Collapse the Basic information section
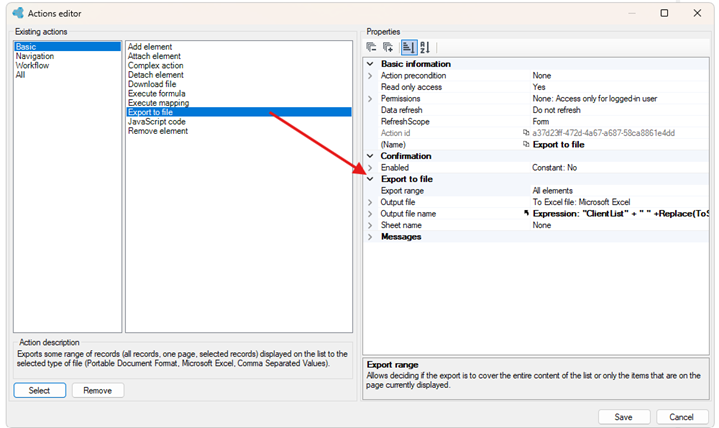This screenshot has height=428, width=719. click(x=370, y=64)
